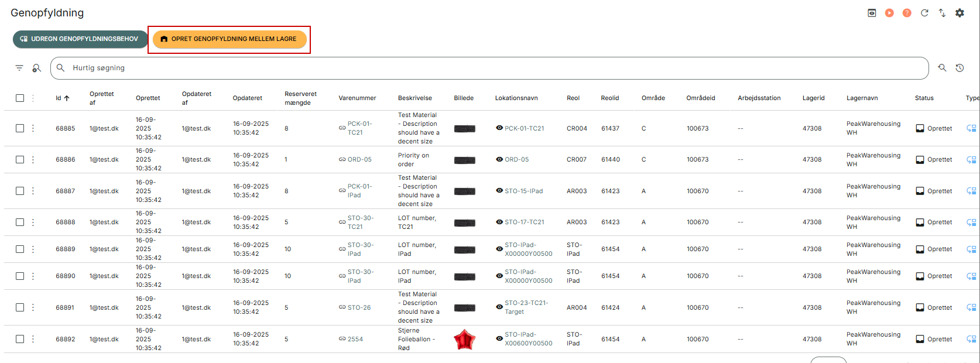
Task: Select checkbox for row 68891
Action: [x=20, y=307]
